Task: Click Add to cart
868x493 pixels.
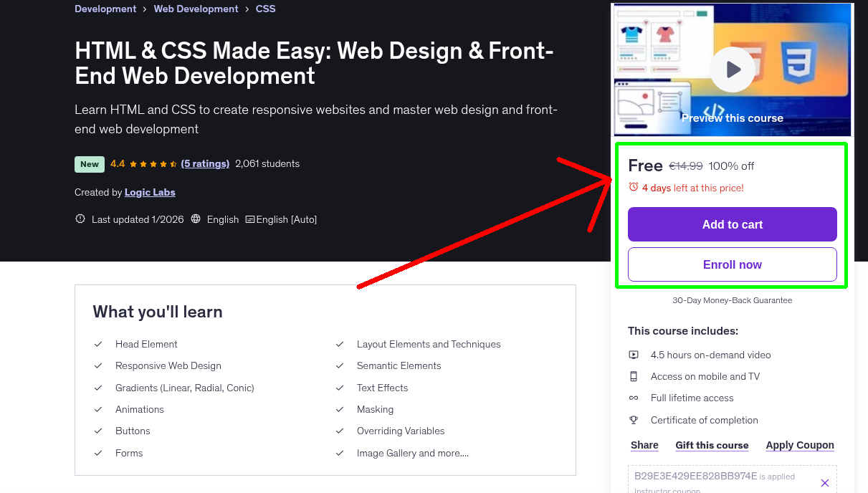Action: click(x=732, y=224)
